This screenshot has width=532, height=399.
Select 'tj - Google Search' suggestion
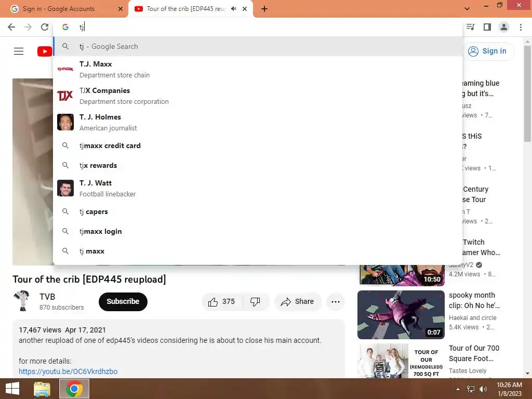(258, 46)
